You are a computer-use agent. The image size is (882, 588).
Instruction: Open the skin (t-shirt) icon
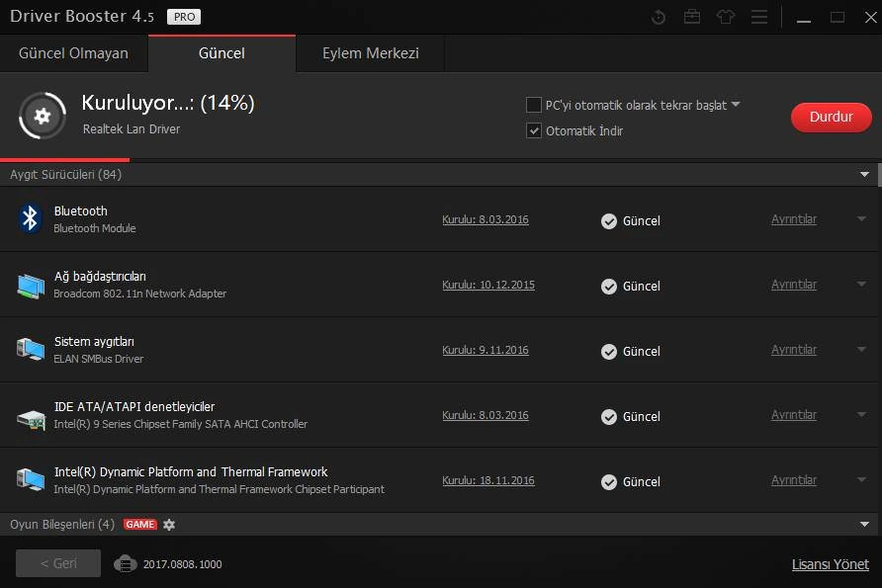coord(726,17)
